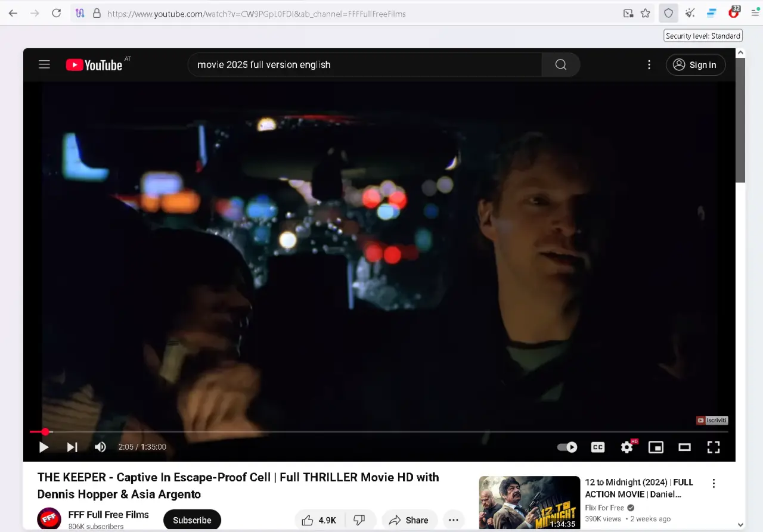
Task: Go back to the previous page
Action: pos(13,13)
